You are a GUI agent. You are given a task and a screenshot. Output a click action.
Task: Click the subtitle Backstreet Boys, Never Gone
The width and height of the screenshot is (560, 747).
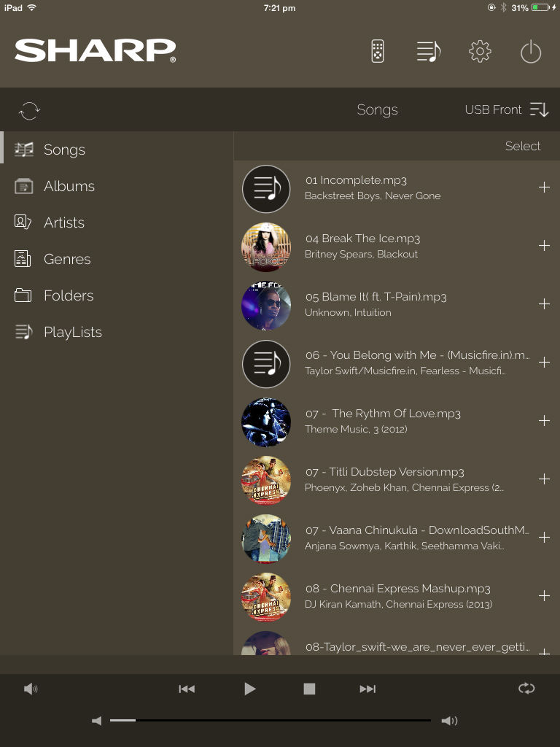(x=373, y=196)
